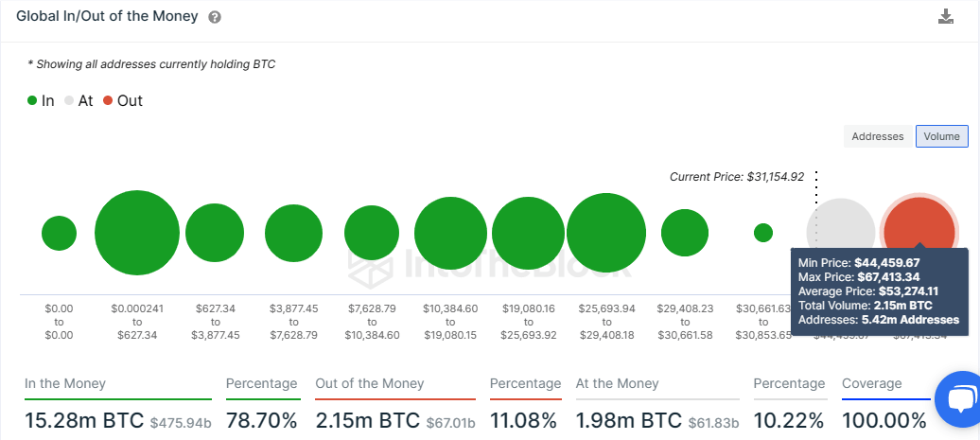
Task: Click the $10,384.60 to $19,080.15 bubble
Action: click(x=450, y=233)
